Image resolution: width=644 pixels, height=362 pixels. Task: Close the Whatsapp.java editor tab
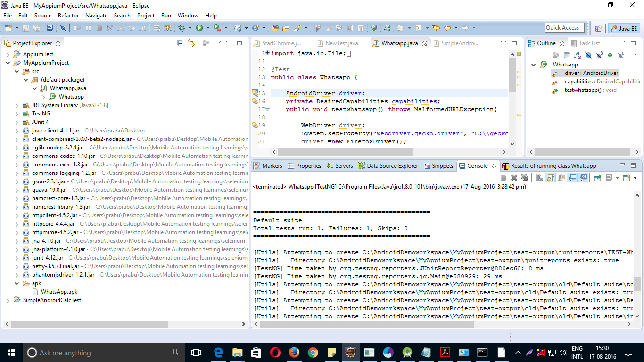coord(424,43)
